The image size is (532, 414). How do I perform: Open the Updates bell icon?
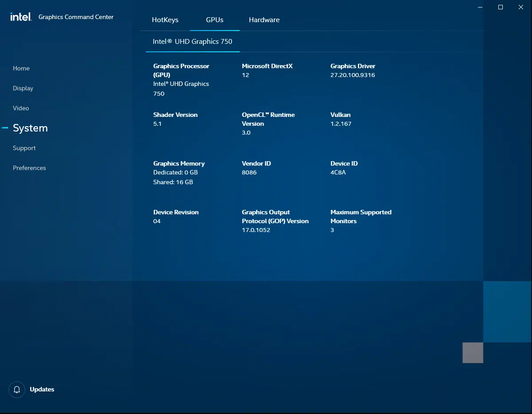[17, 390]
